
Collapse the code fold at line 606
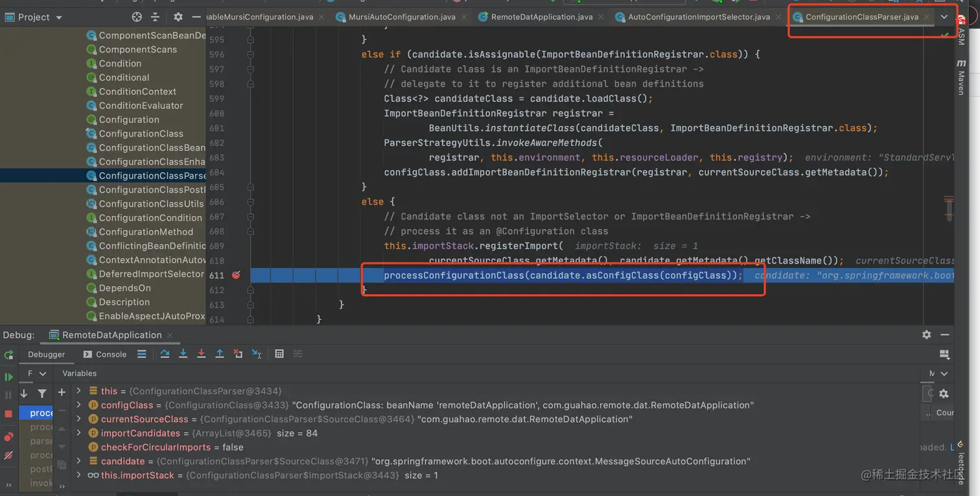tap(251, 202)
